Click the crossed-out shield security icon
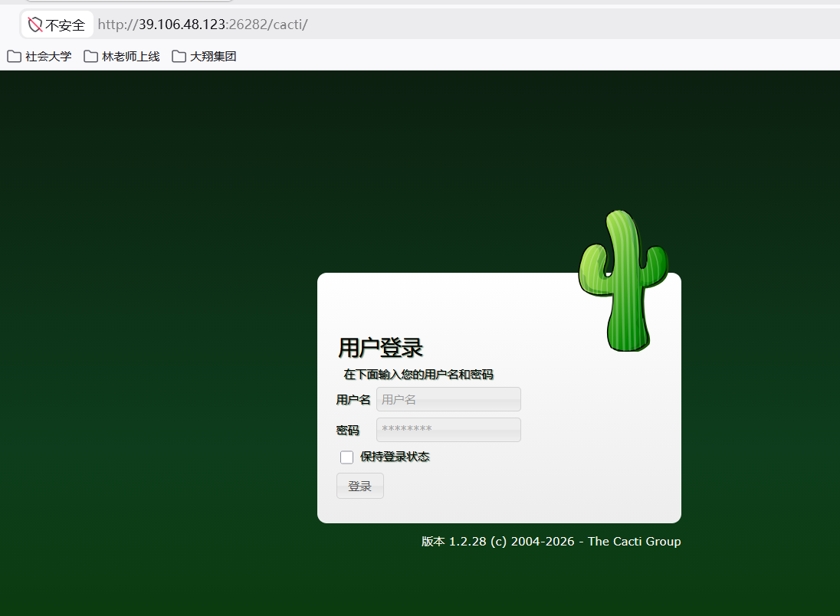Viewport: 840px width, 616px height. (x=35, y=25)
